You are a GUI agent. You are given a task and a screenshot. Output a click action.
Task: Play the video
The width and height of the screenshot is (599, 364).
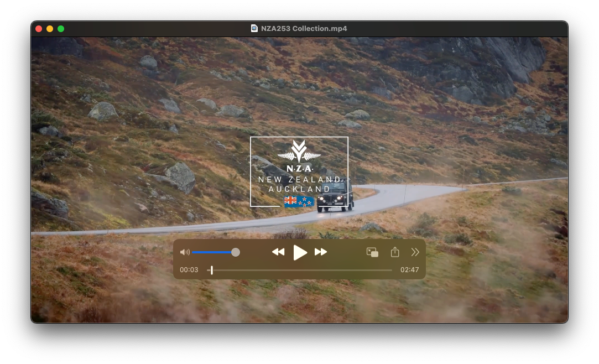pos(300,252)
